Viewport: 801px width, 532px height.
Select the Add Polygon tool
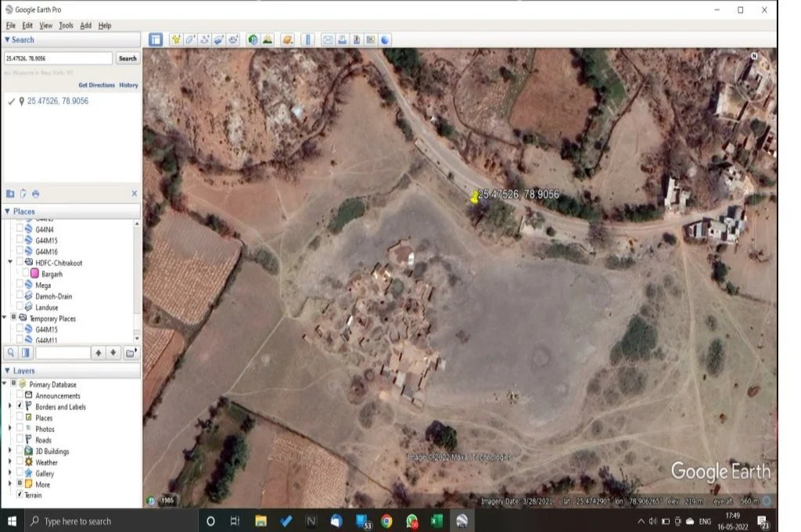(190, 39)
